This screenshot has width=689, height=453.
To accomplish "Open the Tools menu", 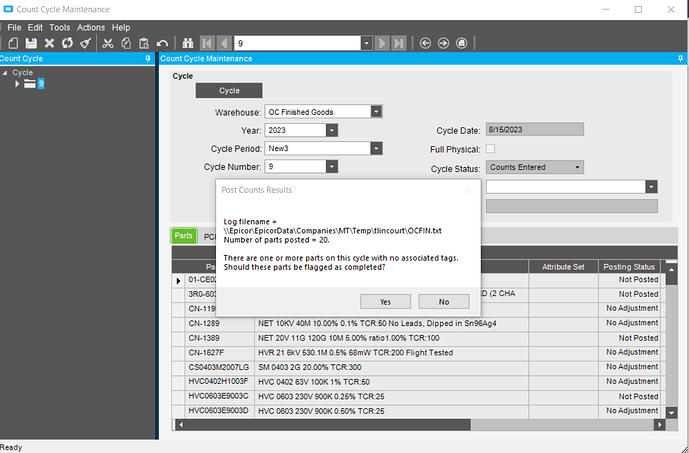I will [59, 27].
